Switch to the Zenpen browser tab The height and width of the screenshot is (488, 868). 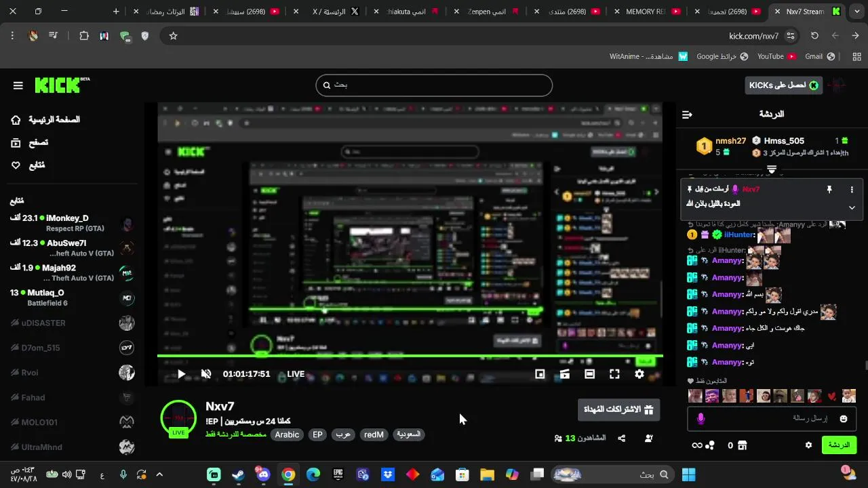[487, 12]
